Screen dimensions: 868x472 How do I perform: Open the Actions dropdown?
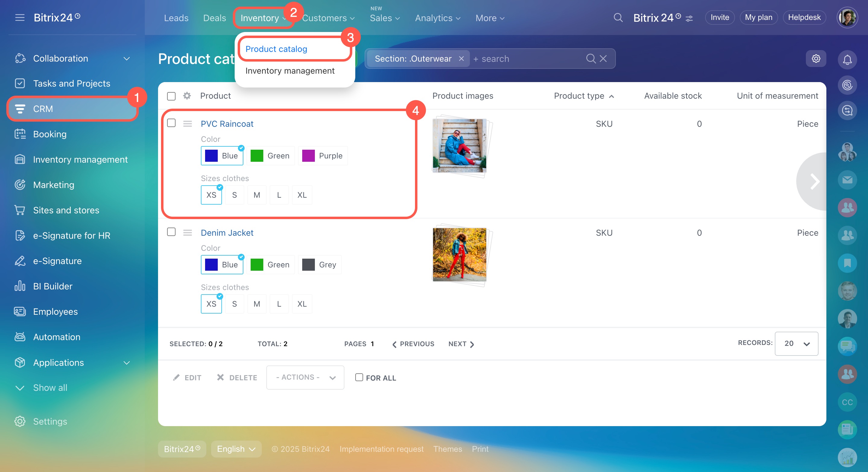(305, 377)
